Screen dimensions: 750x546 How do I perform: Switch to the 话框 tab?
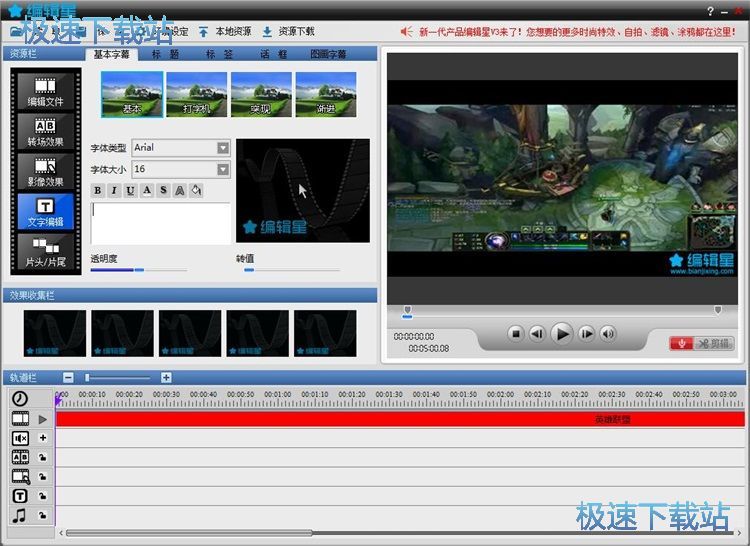(274, 54)
